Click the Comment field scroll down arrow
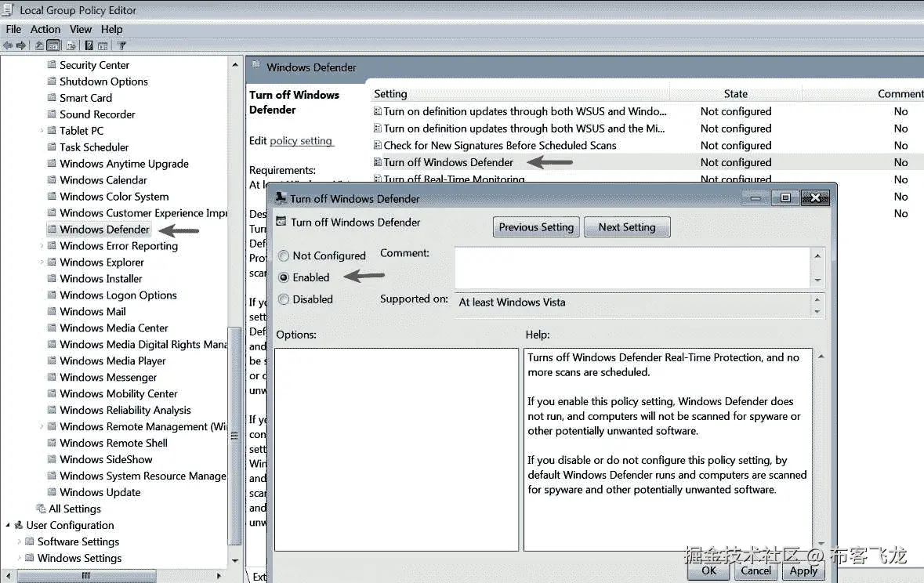This screenshot has height=583, width=924. click(817, 280)
